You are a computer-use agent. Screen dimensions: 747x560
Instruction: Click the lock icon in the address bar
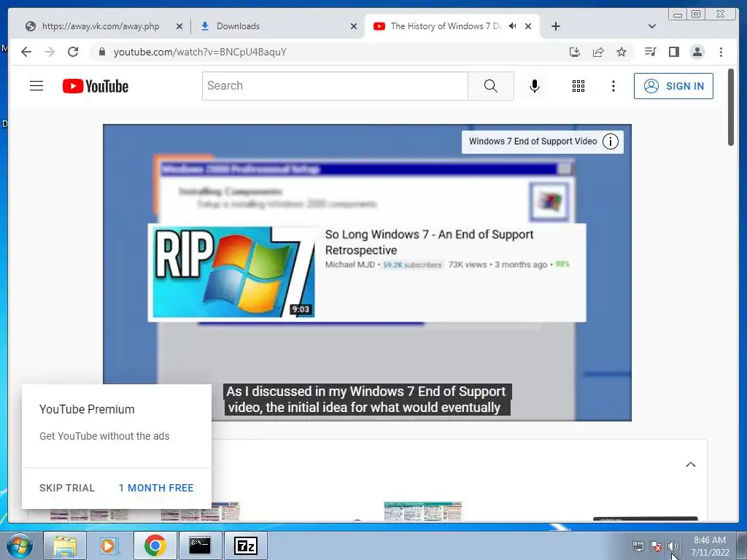click(101, 52)
